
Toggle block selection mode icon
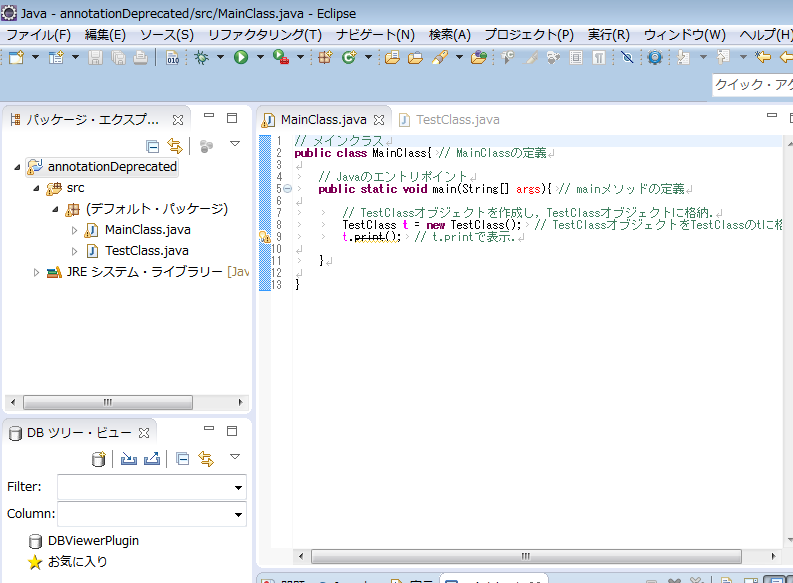(x=576, y=58)
